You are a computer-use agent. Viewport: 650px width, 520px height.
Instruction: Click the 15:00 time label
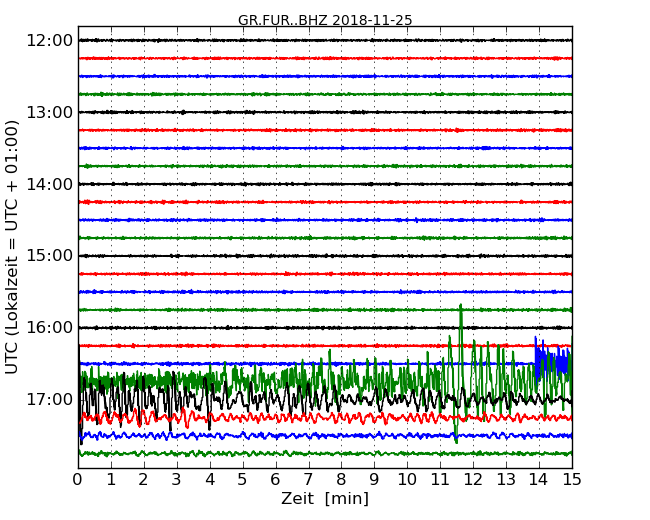(49, 256)
